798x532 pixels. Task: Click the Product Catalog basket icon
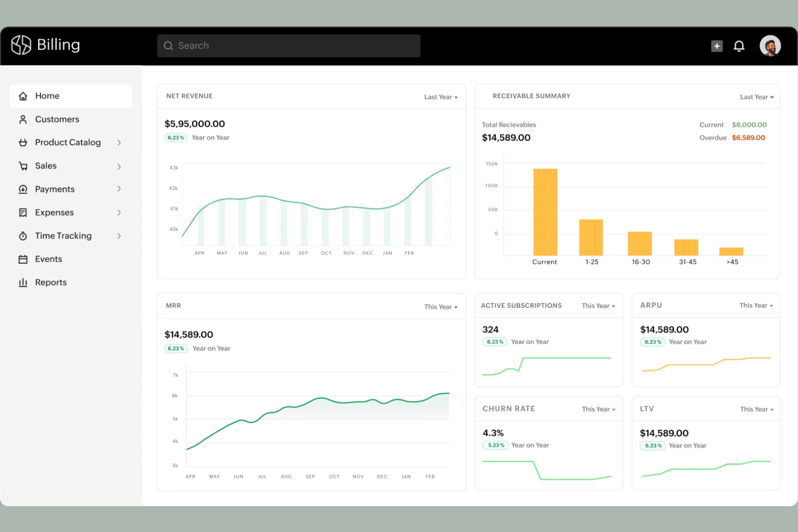coord(23,142)
